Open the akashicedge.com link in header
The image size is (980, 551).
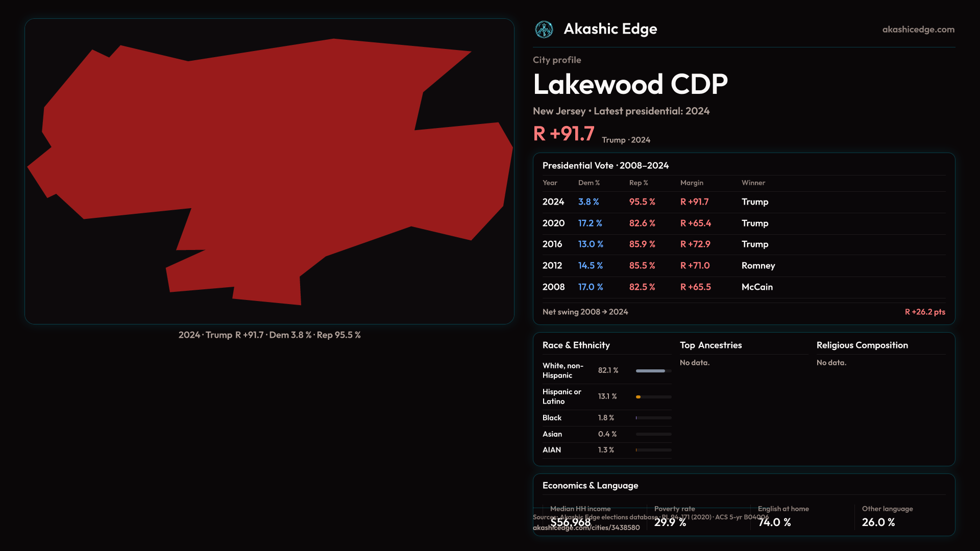(918, 30)
